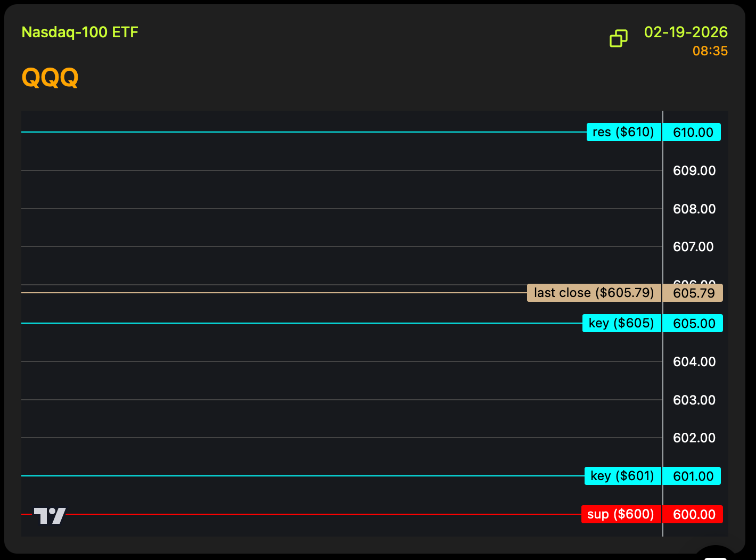Click the 02-19-2026 date text

pyautogui.click(x=686, y=32)
